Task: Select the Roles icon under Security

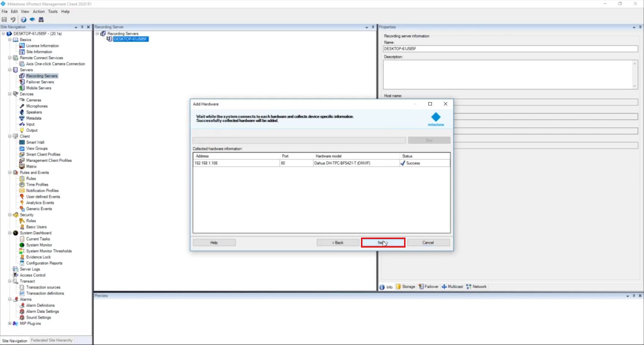Action: (22, 221)
